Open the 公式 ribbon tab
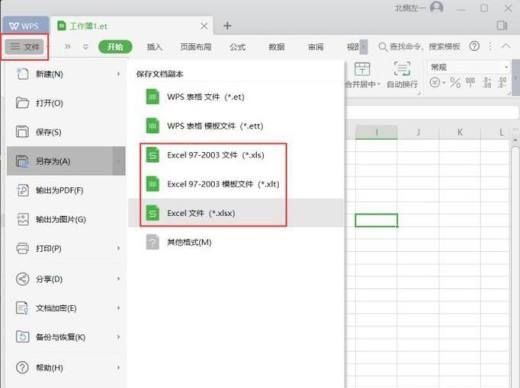 point(237,47)
